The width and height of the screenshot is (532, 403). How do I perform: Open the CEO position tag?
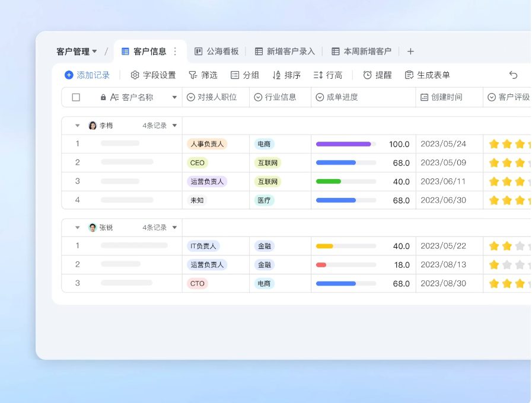(197, 163)
